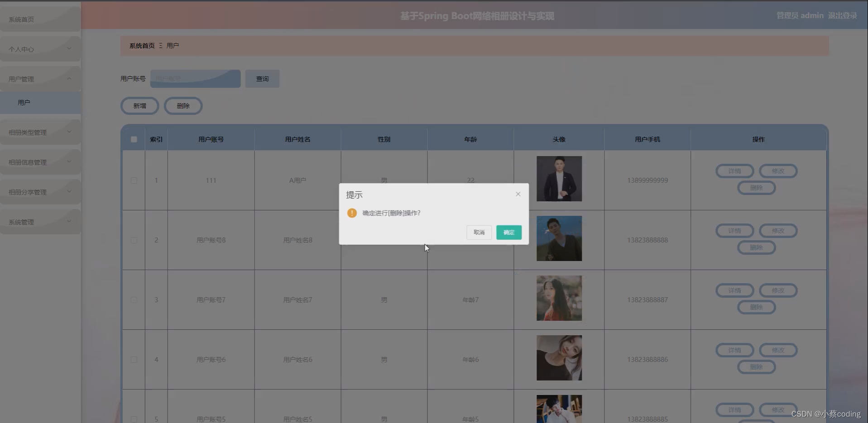Click the 用户账号 column header
The height and width of the screenshot is (423, 868).
pos(211,139)
